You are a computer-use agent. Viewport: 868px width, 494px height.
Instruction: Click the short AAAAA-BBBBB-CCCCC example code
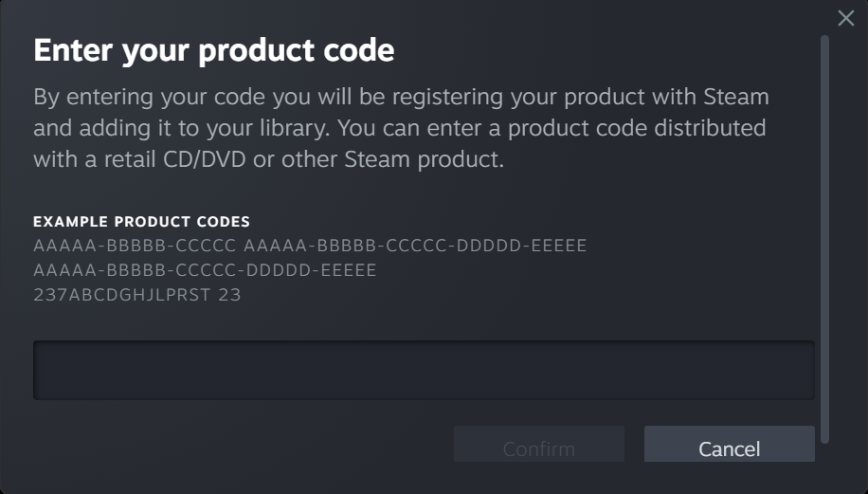click(x=135, y=247)
